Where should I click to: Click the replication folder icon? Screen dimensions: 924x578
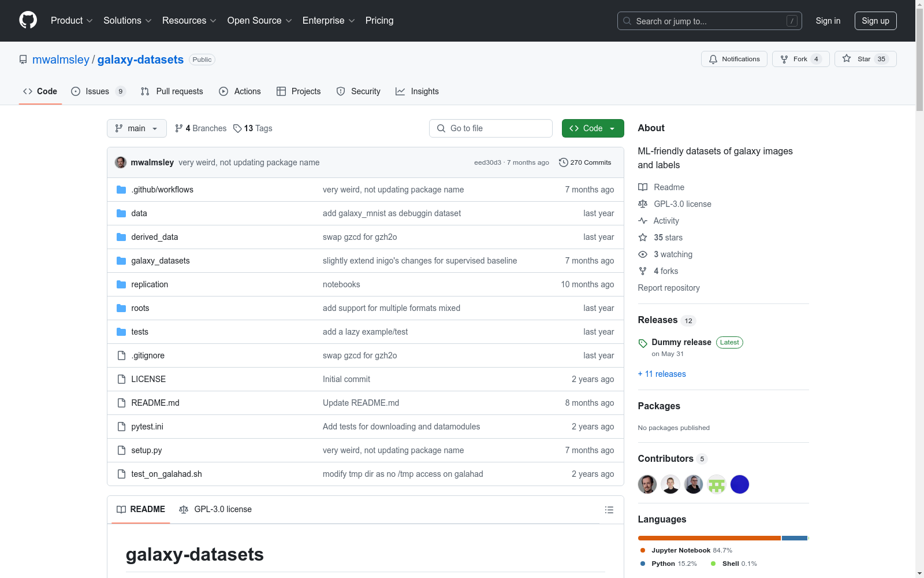click(x=121, y=284)
